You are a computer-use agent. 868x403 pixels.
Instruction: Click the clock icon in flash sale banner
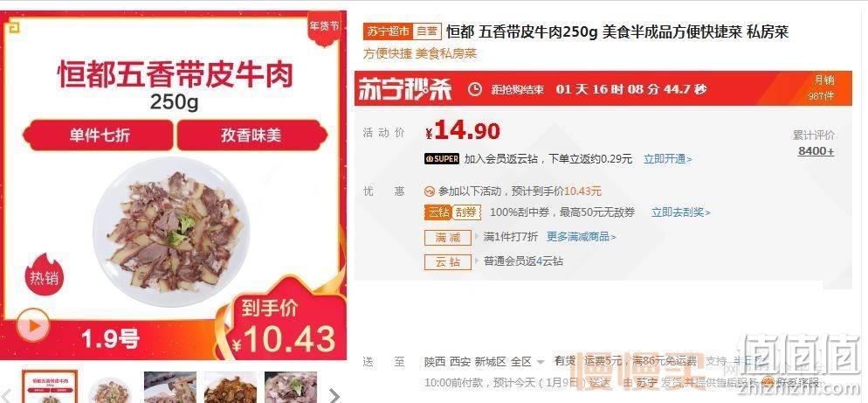(475, 89)
